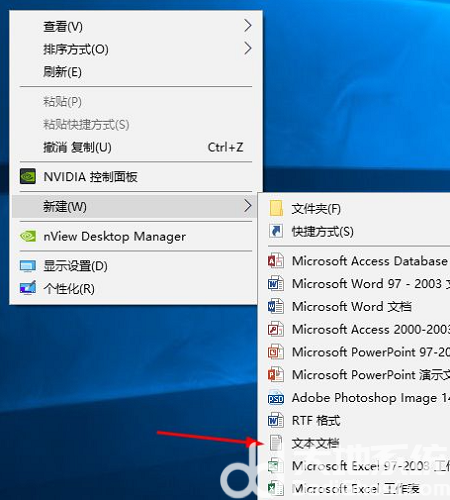Click the yellow folder icon in submenu

276,208
